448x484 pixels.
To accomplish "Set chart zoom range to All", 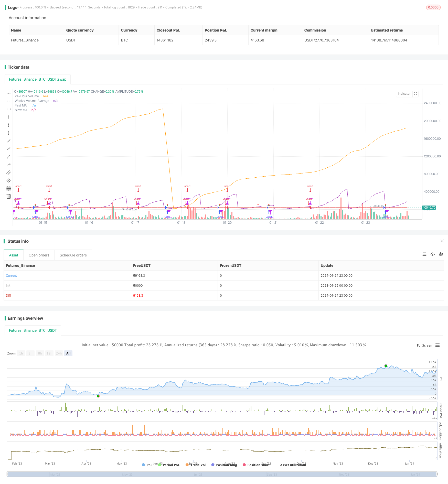I will [68, 353].
